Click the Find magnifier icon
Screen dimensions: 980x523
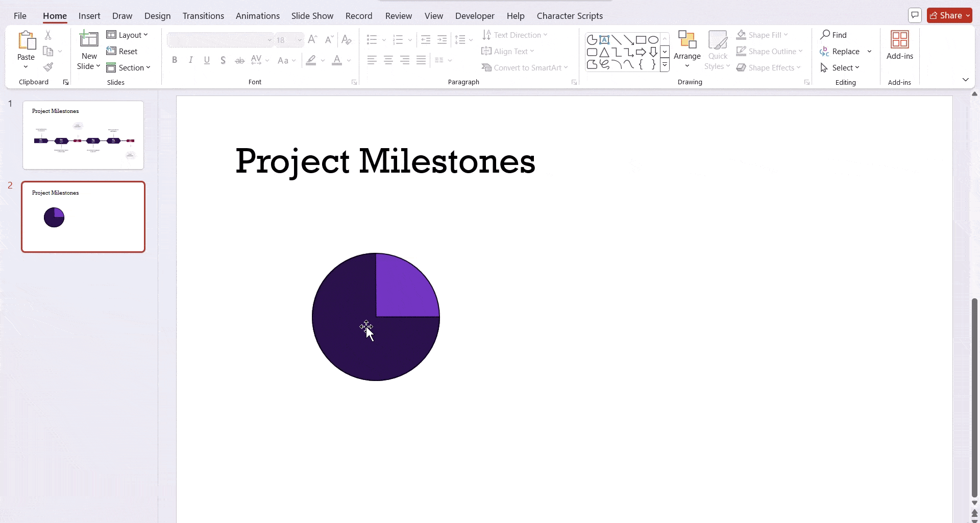(825, 35)
